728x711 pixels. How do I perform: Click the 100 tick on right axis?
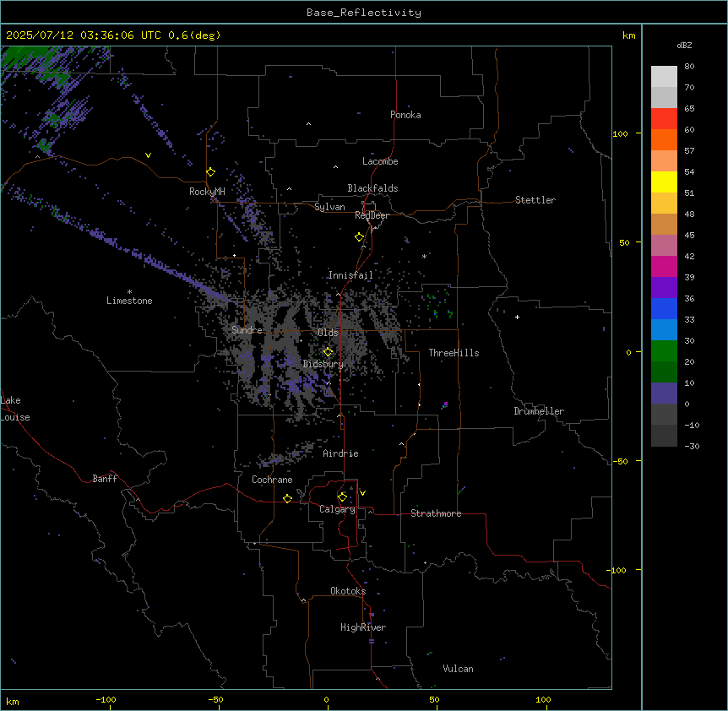click(620, 134)
